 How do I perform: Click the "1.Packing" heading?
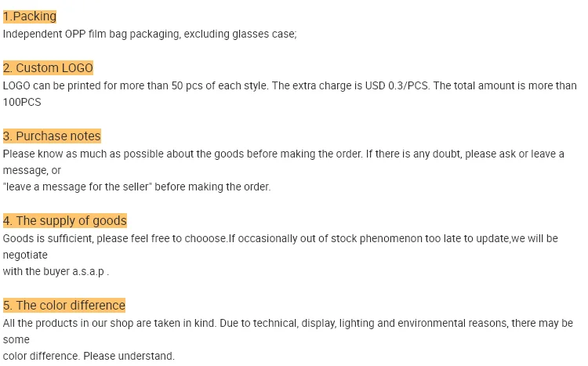click(x=30, y=16)
